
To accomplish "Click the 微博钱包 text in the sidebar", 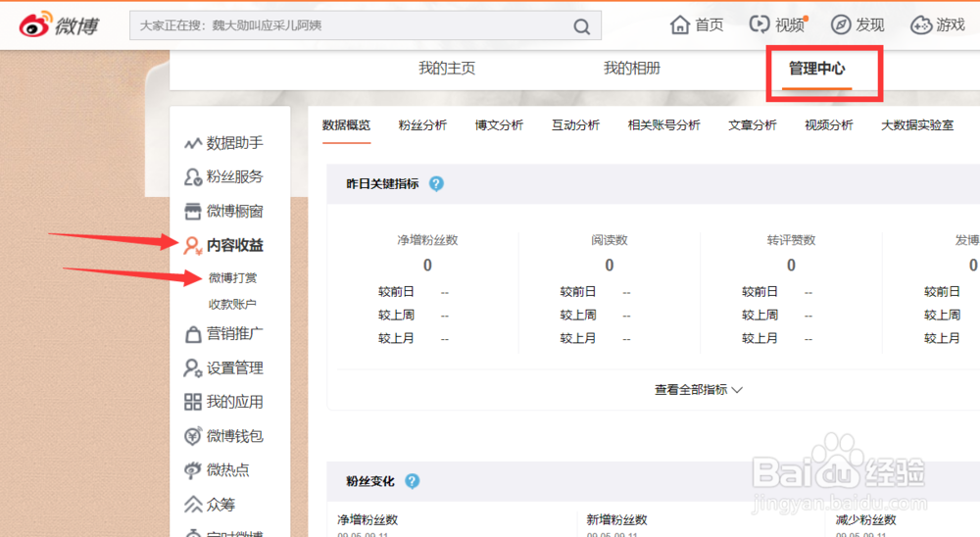I will pos(235,436).
